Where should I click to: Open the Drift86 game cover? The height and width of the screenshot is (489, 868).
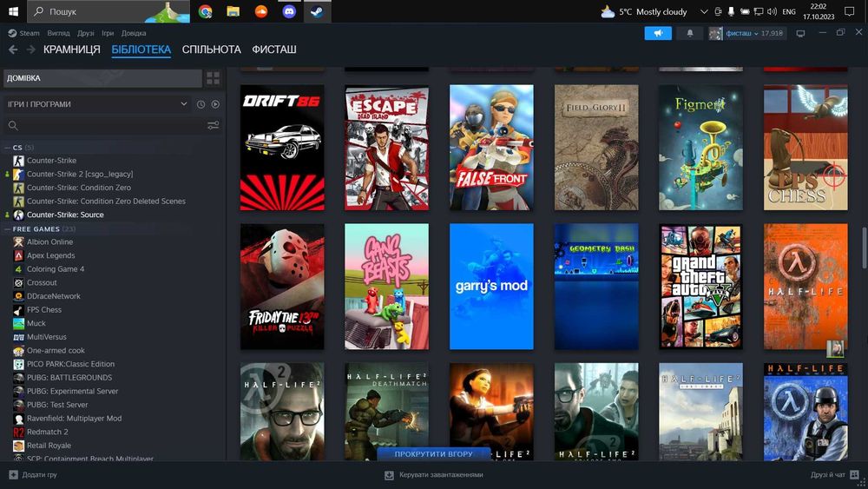coord(282,148)
